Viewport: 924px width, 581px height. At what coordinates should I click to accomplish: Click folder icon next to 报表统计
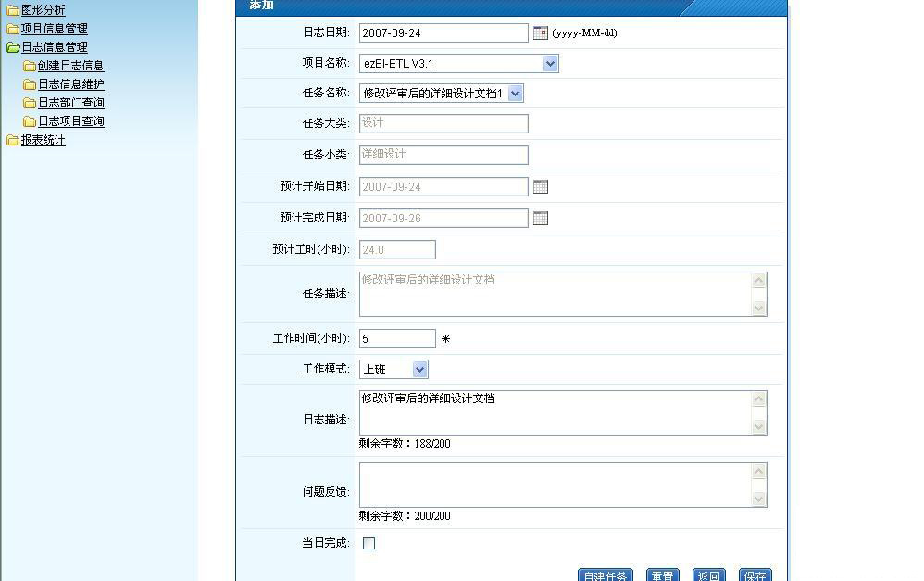[13, 140]
